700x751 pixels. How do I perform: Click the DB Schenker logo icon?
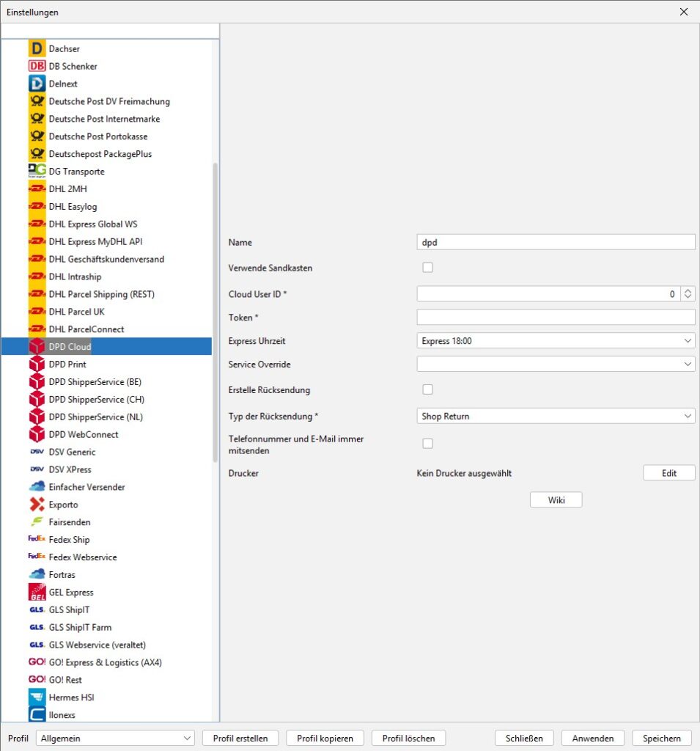[37, 66]
